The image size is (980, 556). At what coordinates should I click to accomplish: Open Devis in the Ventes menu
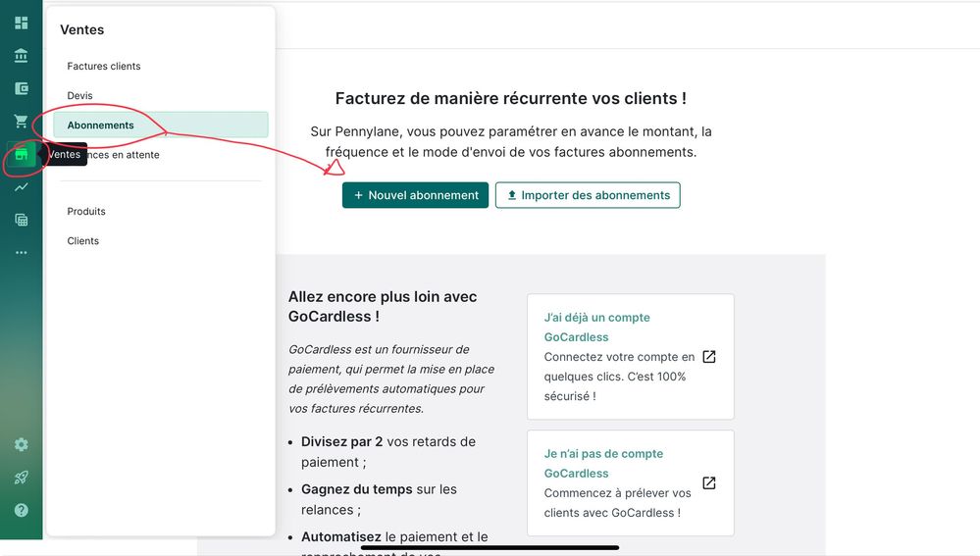tap(80, 96)
